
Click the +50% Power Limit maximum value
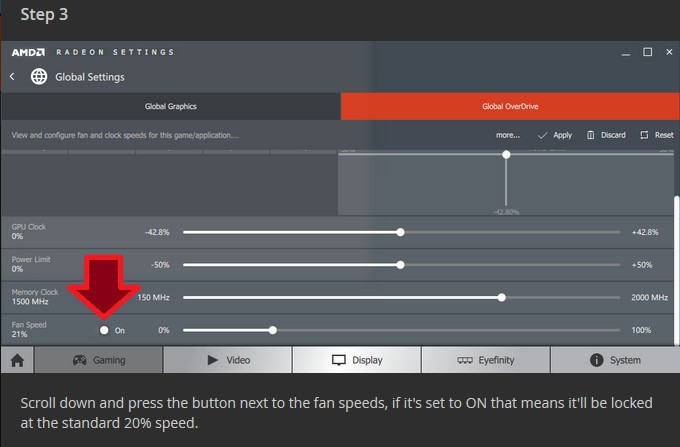tap(642, 265)
